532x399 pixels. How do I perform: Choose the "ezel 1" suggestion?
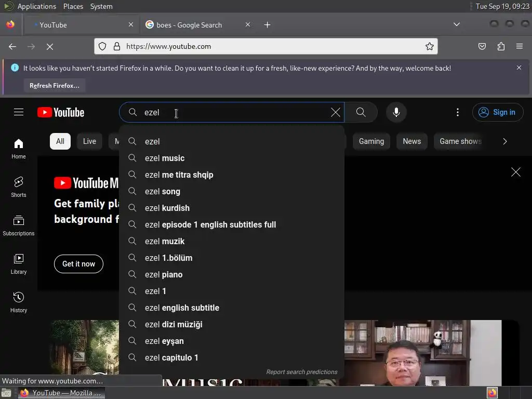[232, 291]
